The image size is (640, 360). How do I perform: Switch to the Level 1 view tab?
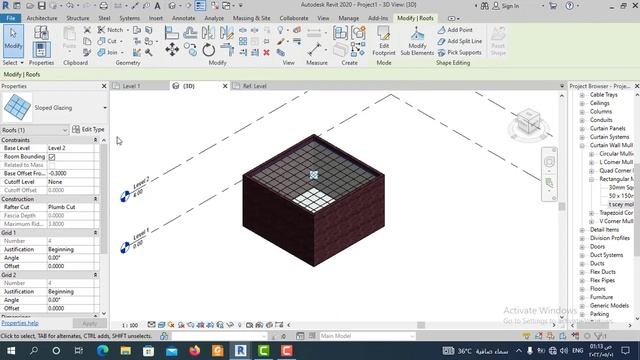click(131, 86)
